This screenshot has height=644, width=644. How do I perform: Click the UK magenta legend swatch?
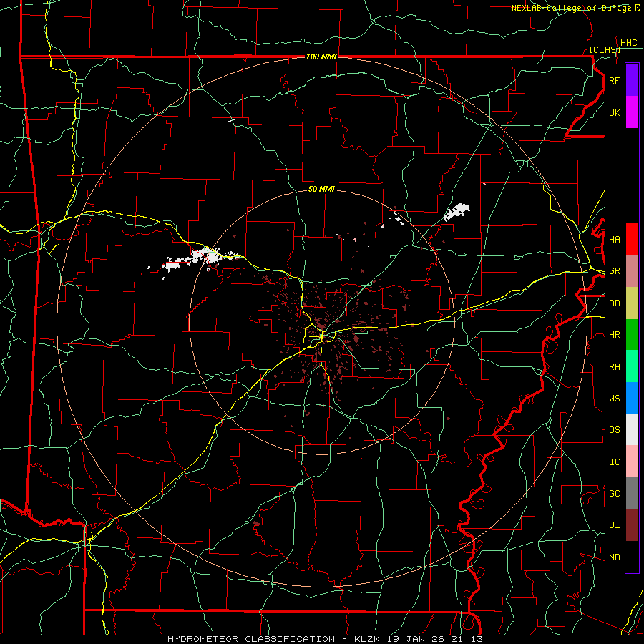tap(632, 112)
